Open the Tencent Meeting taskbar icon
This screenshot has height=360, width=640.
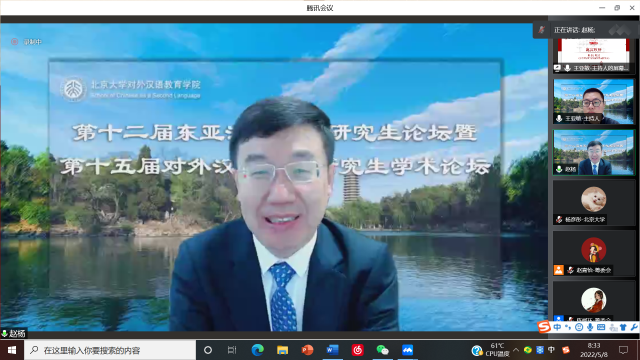coord(407,350)
